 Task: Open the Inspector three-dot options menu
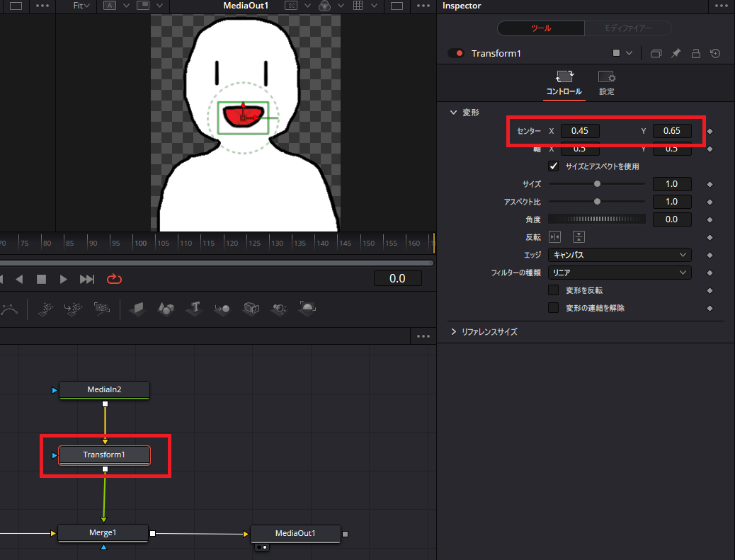pyautogui.click(x=722, y=6)
